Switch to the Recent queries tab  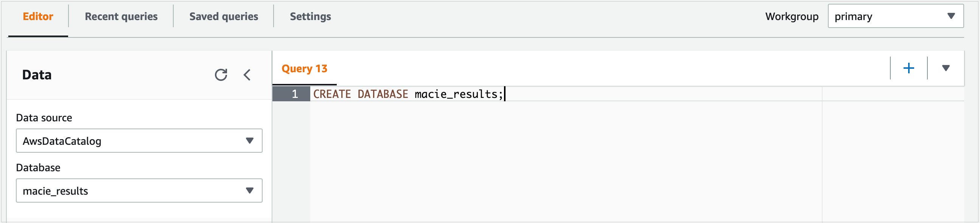[121, 16]
